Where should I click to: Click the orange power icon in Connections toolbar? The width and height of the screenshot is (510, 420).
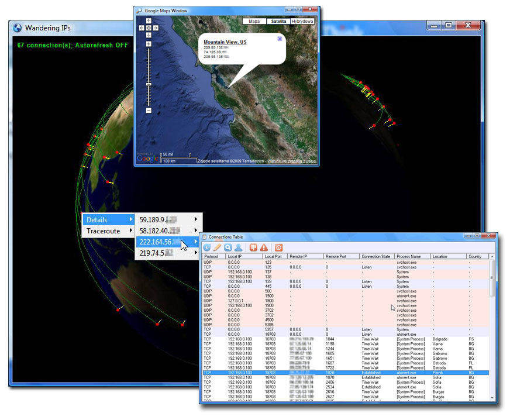(x=278, y=247)
